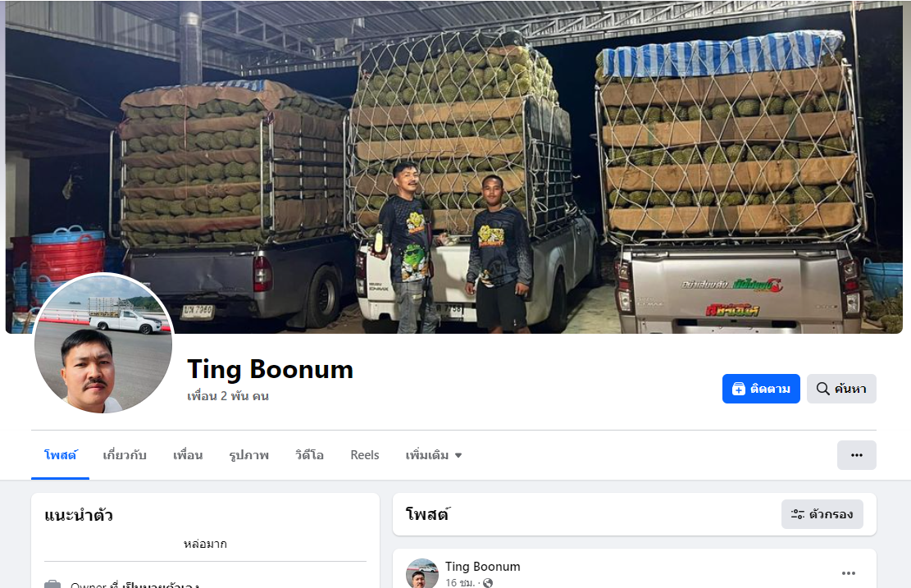Click the filter sliders icon in ตัวกรอง
Screen dimensions: 911x588
(x=798, y=514)
